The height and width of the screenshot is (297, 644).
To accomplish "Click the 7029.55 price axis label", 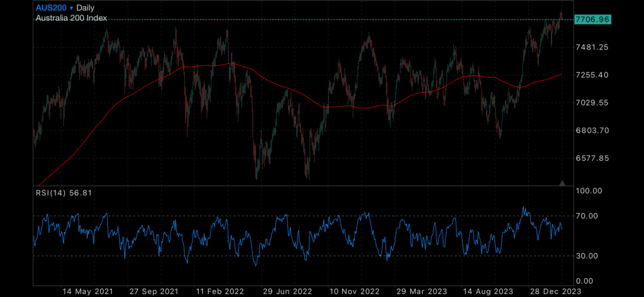I will click(592, 102).
